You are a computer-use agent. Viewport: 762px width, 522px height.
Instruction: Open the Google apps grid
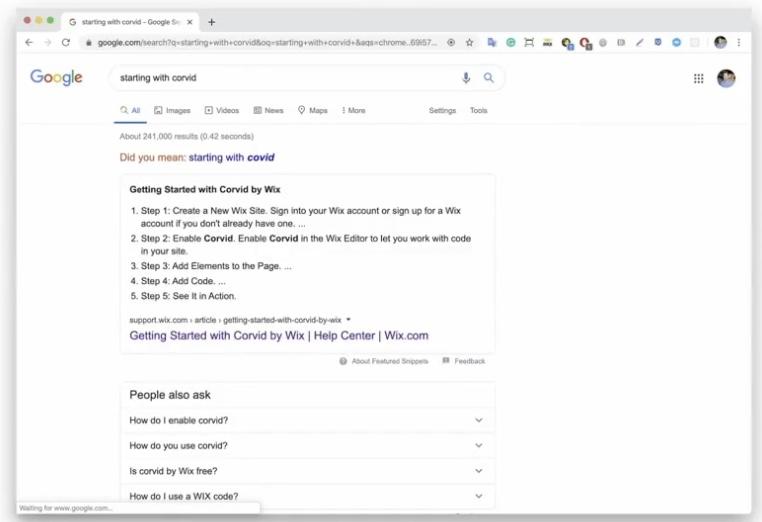pos(698,78)
